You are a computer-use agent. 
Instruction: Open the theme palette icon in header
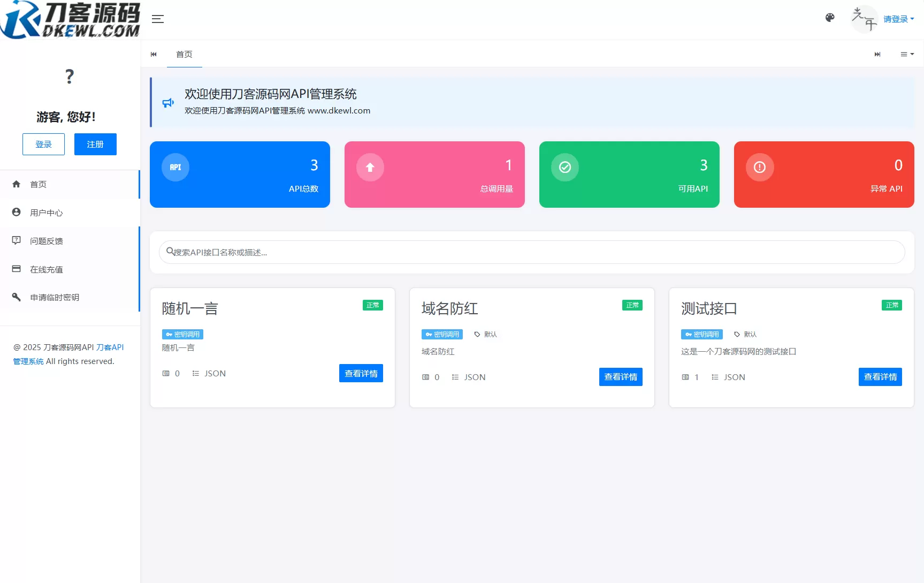coord(830,18)
